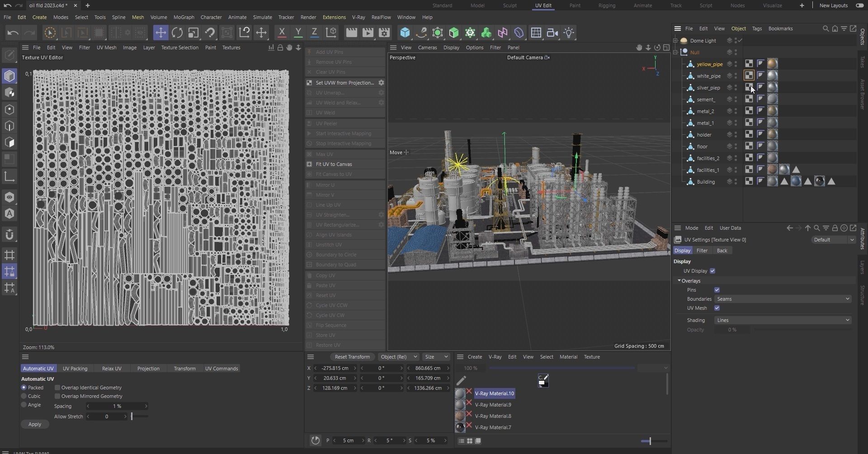Click the Light object icon in toolbar

569,33
